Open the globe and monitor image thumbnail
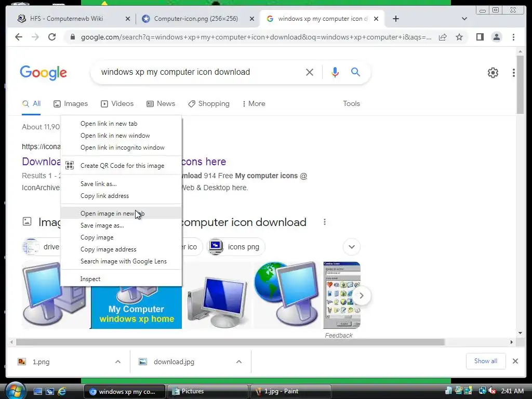Viewport: 532px width, 399px height. [287, 295]
